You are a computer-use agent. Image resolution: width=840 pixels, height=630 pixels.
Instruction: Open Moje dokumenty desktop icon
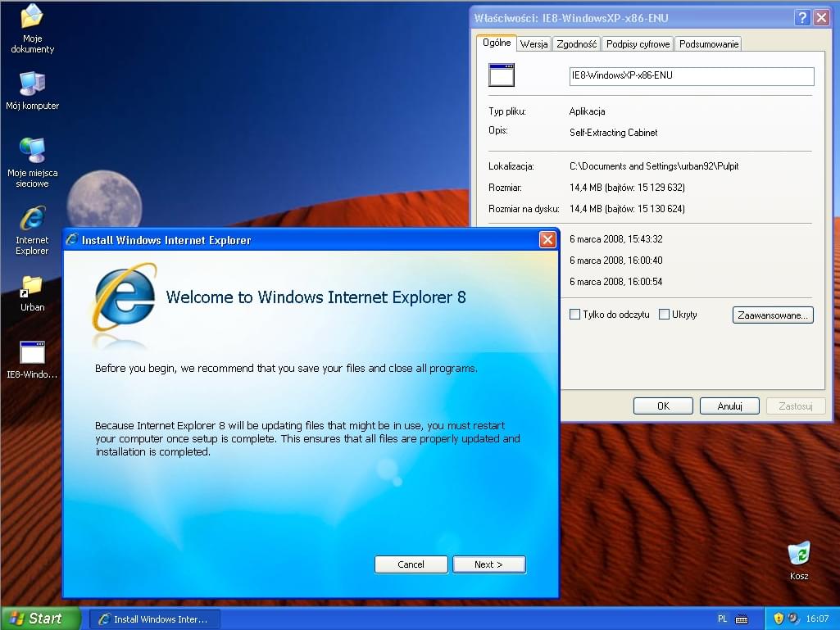tap(32, 28)
